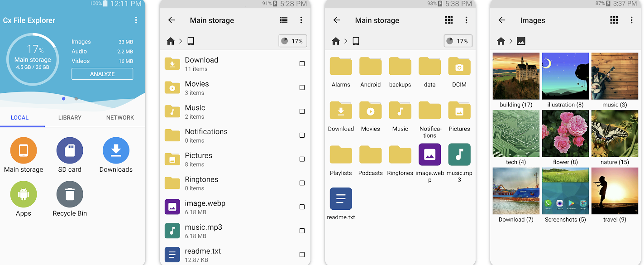Open overflow menu on the Images screen
Screen dimensions: 644x265
pos(632,20)
